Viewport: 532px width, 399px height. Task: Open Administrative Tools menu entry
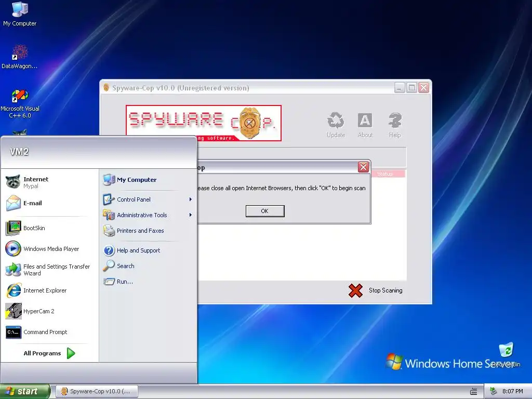[147, 215]
